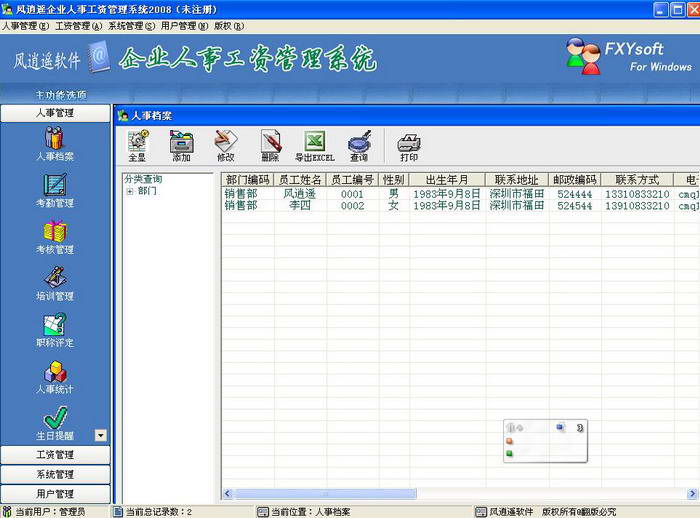This screenshot has height=518, width=700.
Task: Click the 性别 column header
Action: click(394, 180)
